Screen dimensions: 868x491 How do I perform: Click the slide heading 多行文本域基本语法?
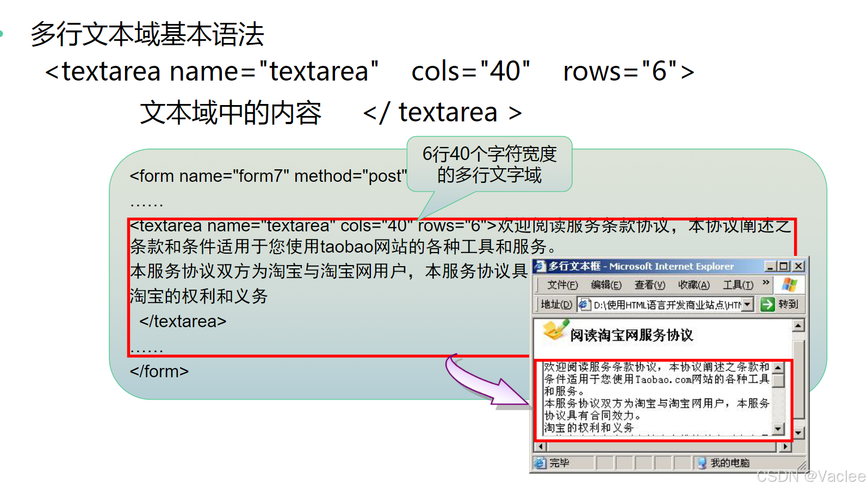(147, 34)
